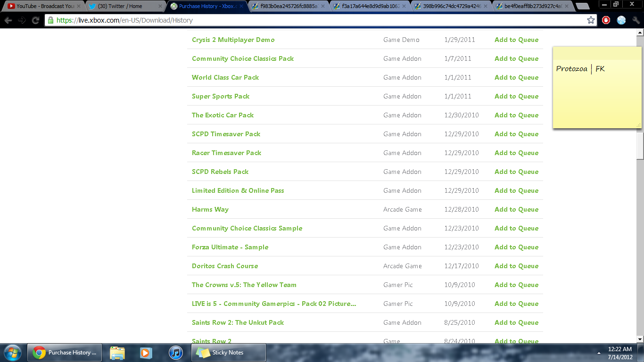Add Forza Ultimate - Sample to Queue

click(x=516, y=247)
